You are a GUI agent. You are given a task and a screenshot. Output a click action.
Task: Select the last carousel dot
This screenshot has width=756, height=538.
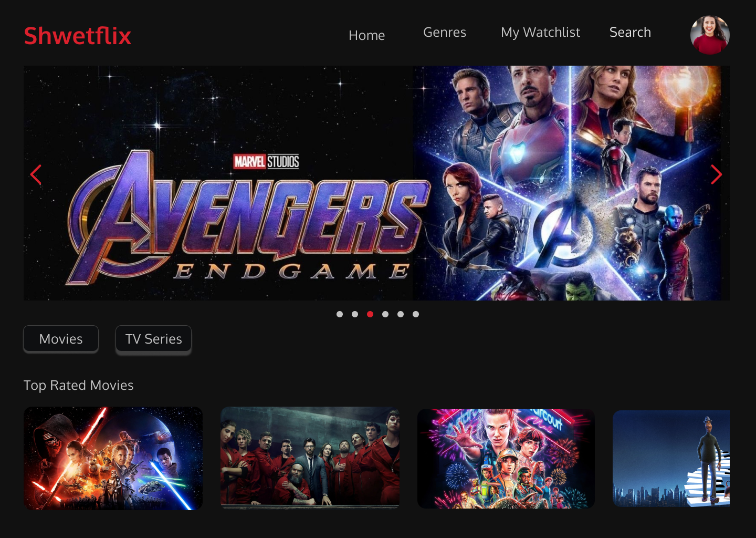416,314
